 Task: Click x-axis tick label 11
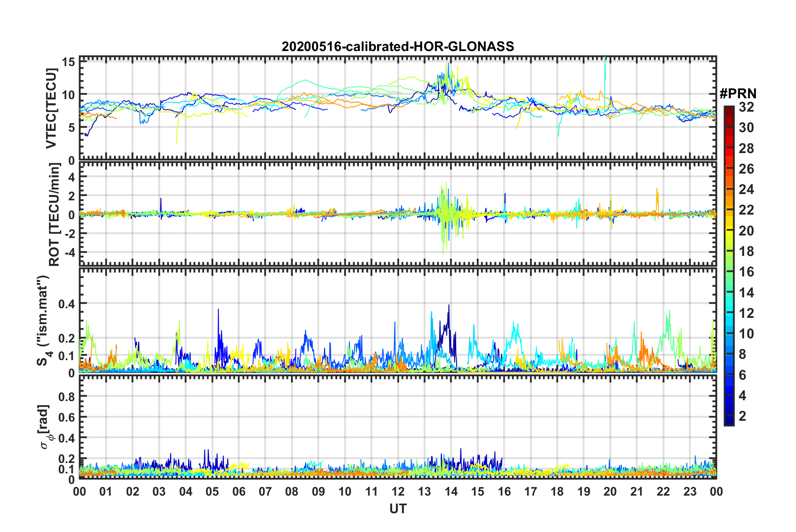(372, 492)
